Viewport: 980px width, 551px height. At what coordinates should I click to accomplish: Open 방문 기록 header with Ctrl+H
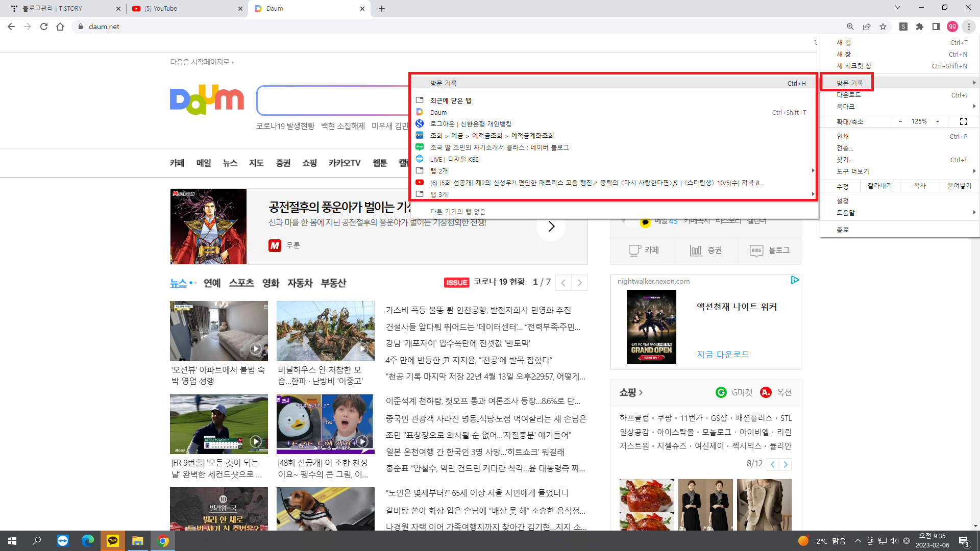[614, 83]
